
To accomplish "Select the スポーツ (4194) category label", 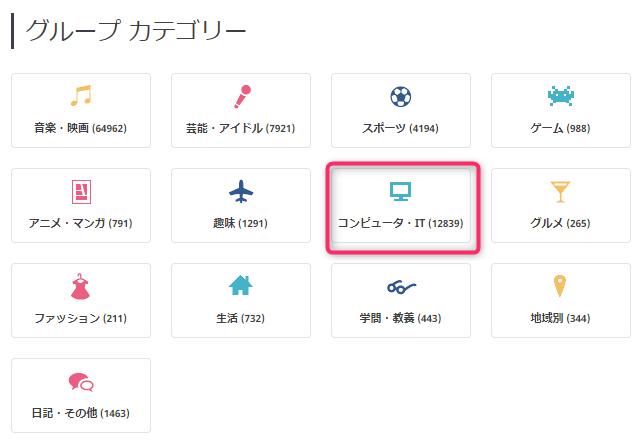I will (x=400, y=128).
